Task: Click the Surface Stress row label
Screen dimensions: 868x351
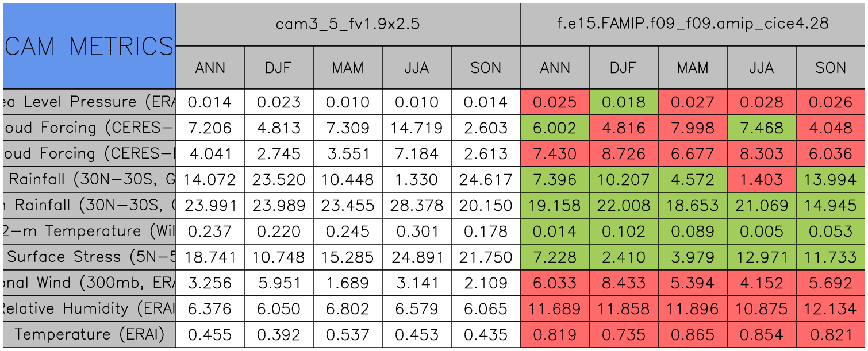Action: click(89, 257)
